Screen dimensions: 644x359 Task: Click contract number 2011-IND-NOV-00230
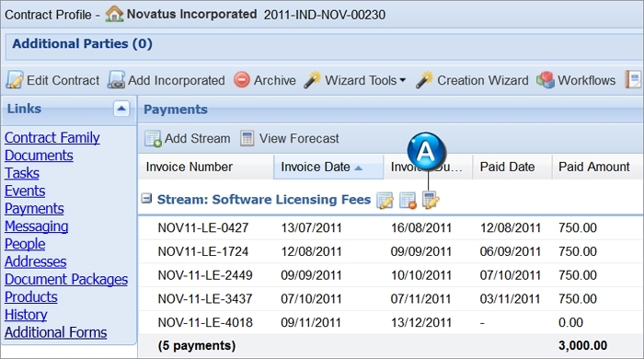tap(325, 15)
